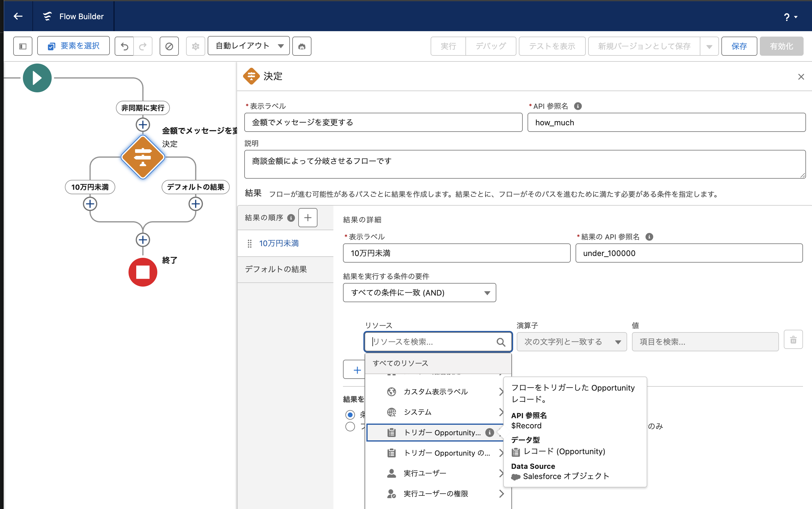Click the back arrow in header
Viewport: 812px width, 509px height.
click(x=18, y=16)
